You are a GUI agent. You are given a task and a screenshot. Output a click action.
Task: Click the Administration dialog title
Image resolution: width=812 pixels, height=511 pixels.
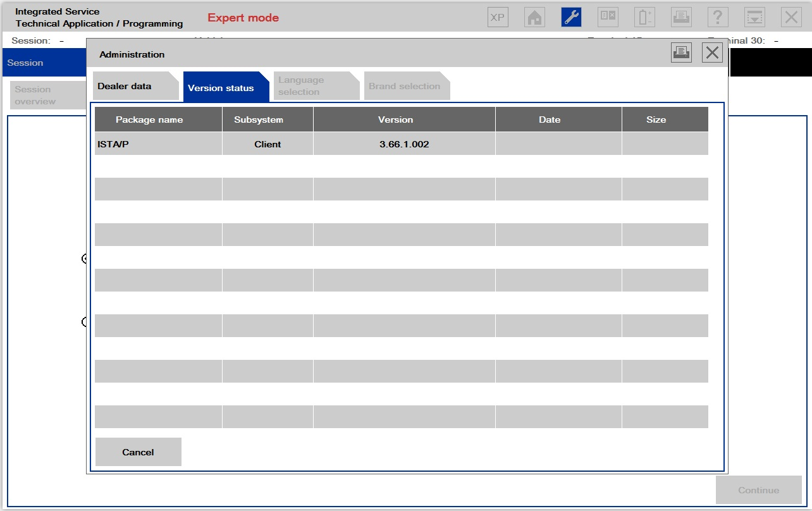132,54
